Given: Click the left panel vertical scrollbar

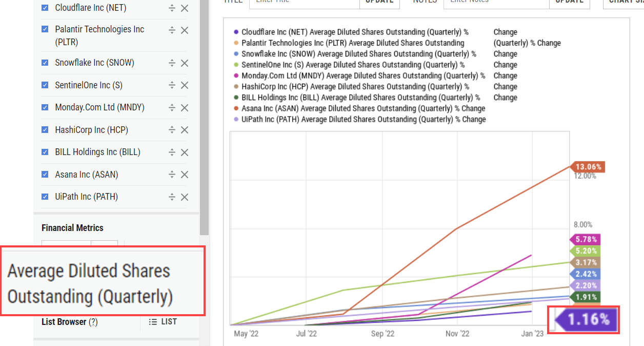Looking at the screenshot, I should [204, 103].
